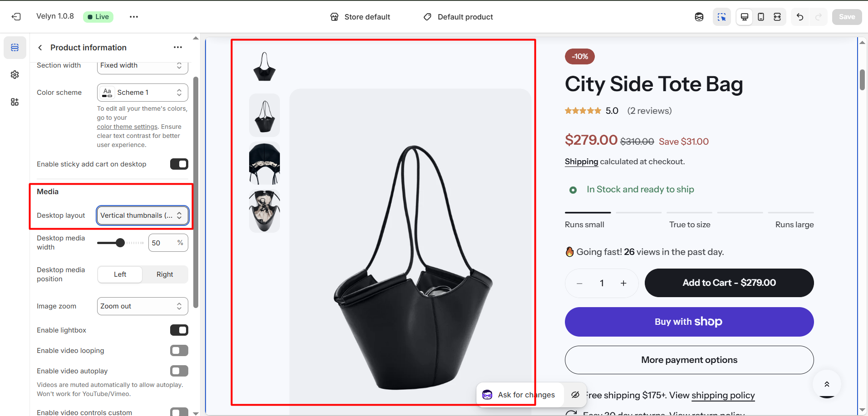The height and width of the screenshot is (416, 868).
Task: Open the app embeds icon
Action: tap(15, 102)
